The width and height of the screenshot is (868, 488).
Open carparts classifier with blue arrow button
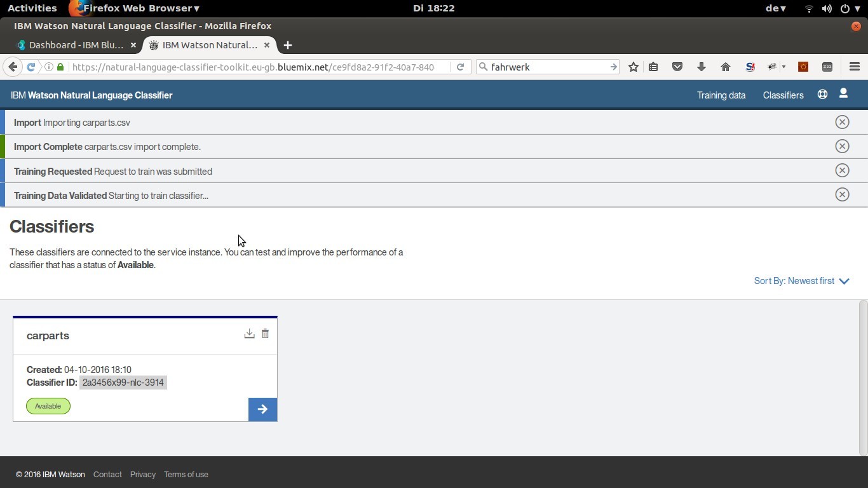[262, 409]
